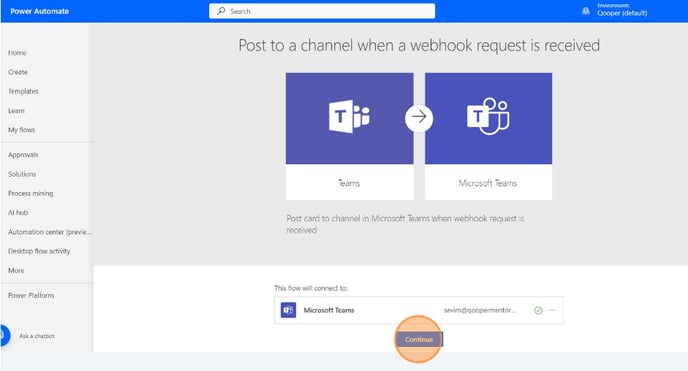688x371 pixels.
Task: Click the Power Automate header title
Action: pos(39,11)
